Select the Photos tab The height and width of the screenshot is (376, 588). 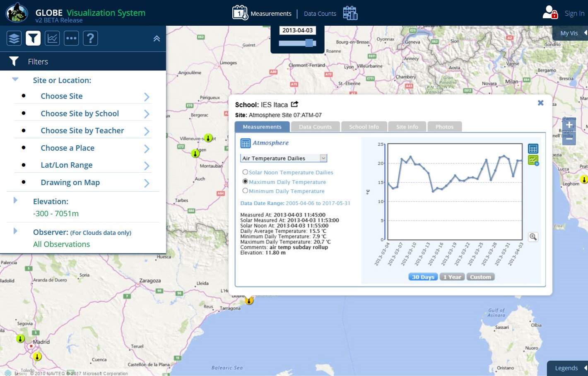444,127
